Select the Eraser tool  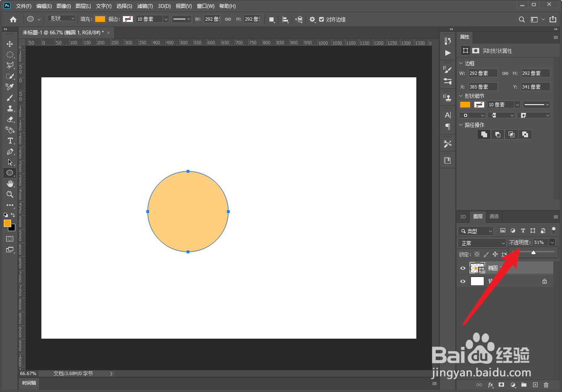pyautogui.click(x=10, y=119)
